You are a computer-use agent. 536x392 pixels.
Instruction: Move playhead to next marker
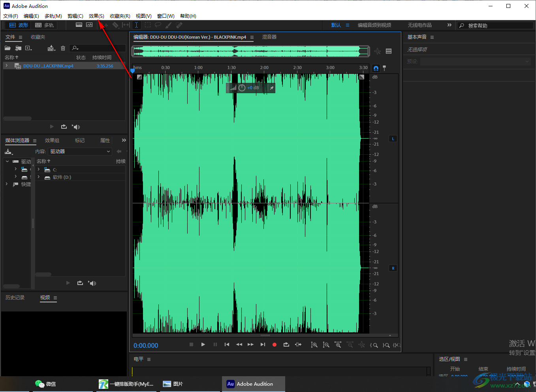263,345
